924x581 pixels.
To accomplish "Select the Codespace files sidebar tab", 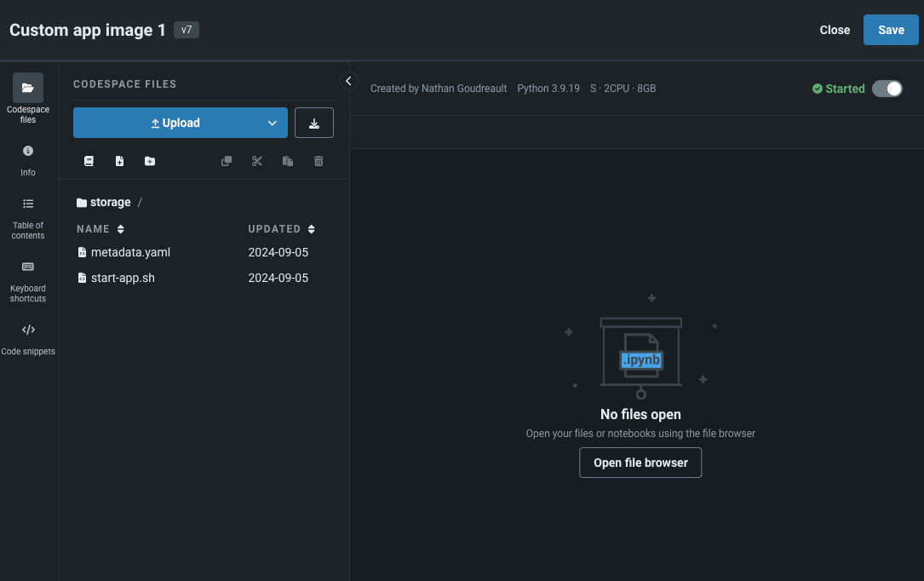I will [x=28, y=98].
